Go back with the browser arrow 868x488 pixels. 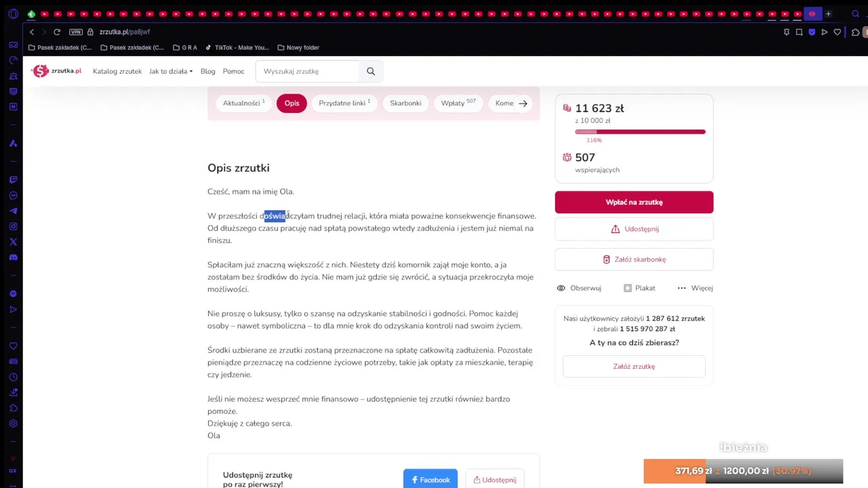[x=32, y=32]
